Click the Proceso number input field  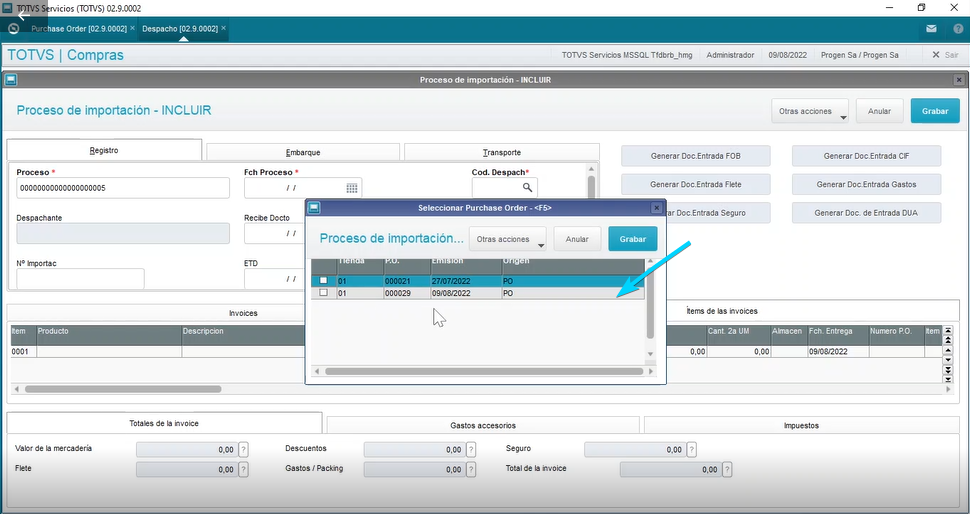(122, 188)
